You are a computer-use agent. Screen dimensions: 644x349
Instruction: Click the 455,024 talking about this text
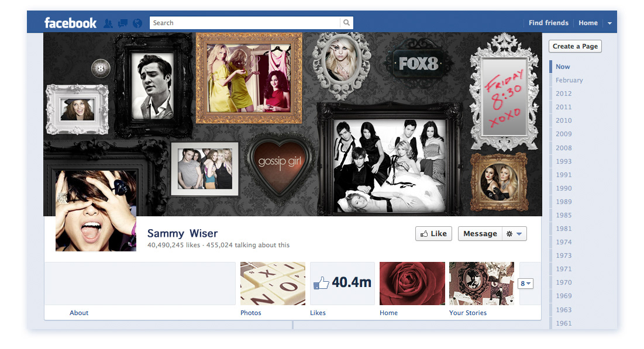tap(247, 245)
